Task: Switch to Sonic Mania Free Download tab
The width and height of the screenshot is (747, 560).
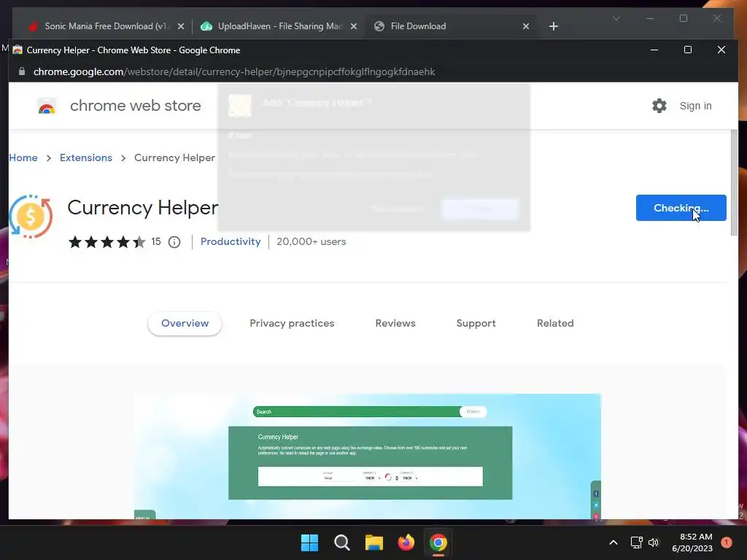Action: [x=107, y=26]
